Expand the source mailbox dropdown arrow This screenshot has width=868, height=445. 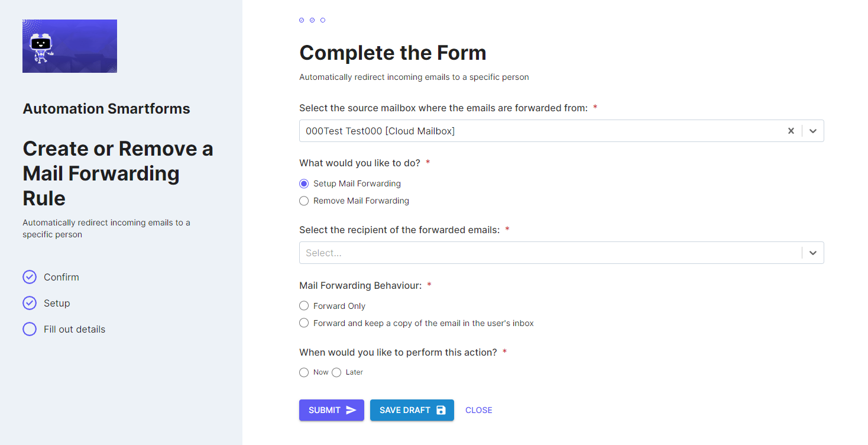pyautogui.click(x=813, y=131)
